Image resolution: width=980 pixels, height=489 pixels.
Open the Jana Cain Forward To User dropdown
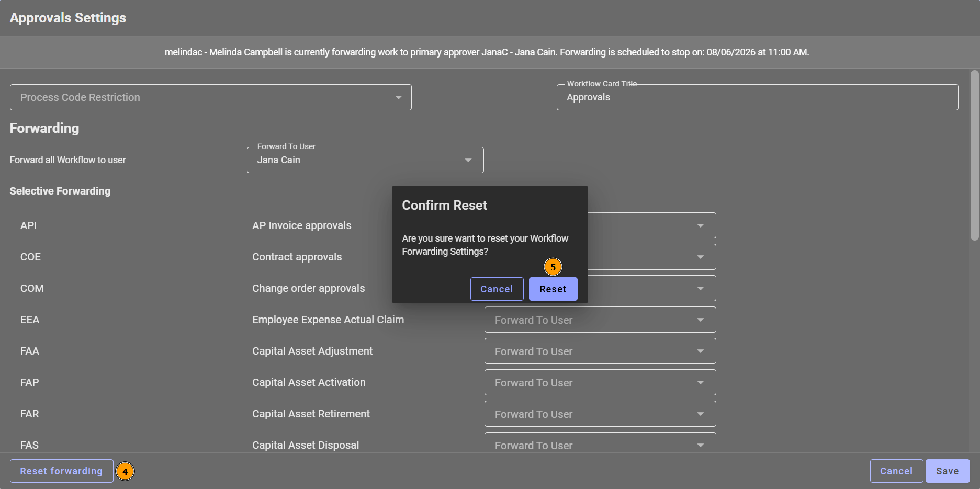[x=365, y=160]
